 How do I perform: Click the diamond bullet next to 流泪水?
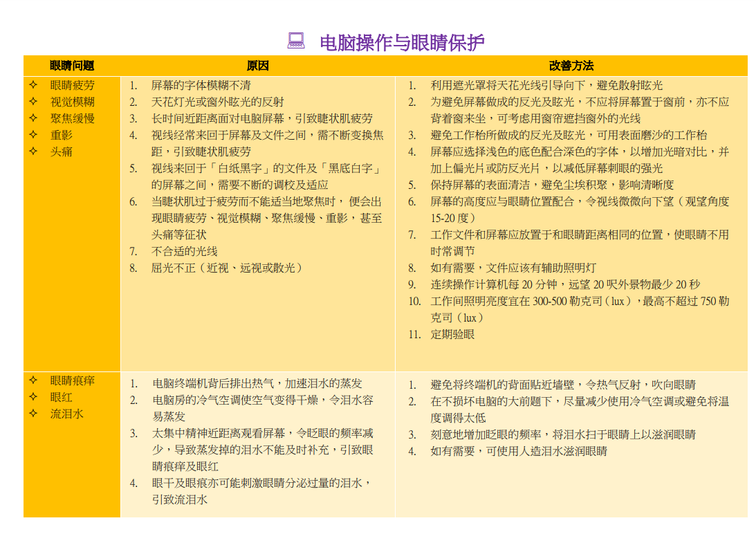tap(33, 414)
